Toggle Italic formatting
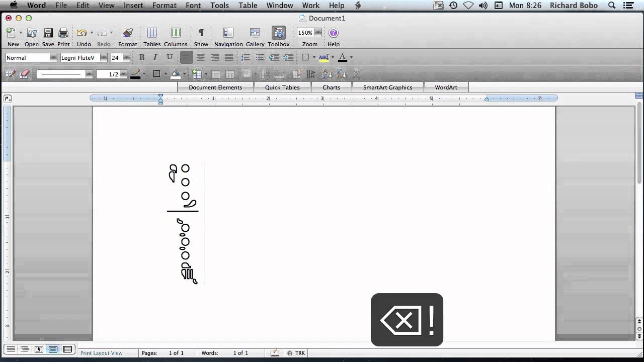644x362 pixels. tap(155, 58)
